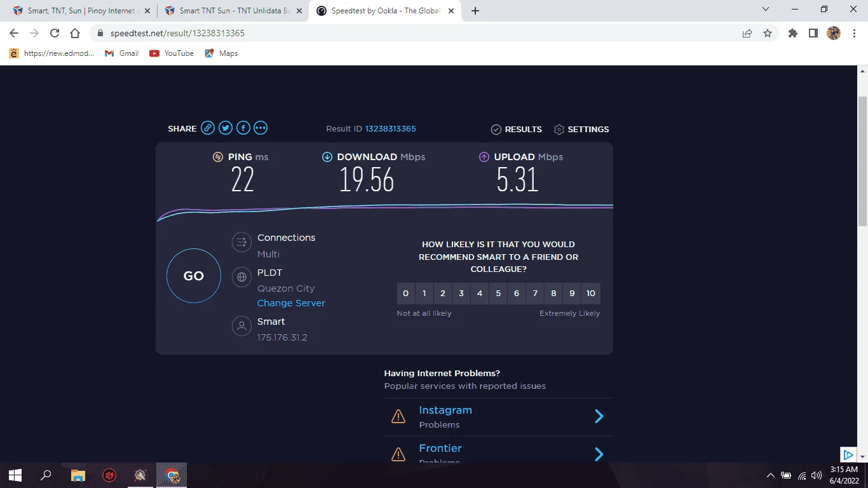Open the new.edmodo bookmark
Screen dimensions: 868x488
[52, 53]
